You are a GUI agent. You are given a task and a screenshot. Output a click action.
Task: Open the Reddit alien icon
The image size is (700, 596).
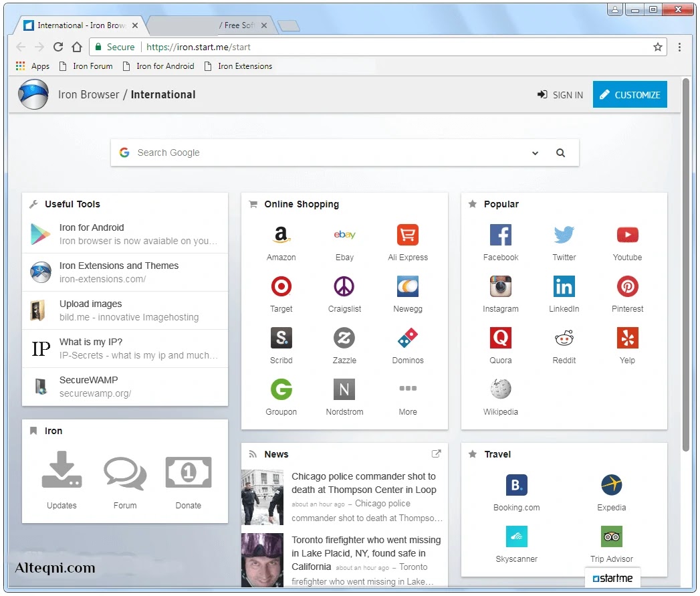click(x=564, y=338)
